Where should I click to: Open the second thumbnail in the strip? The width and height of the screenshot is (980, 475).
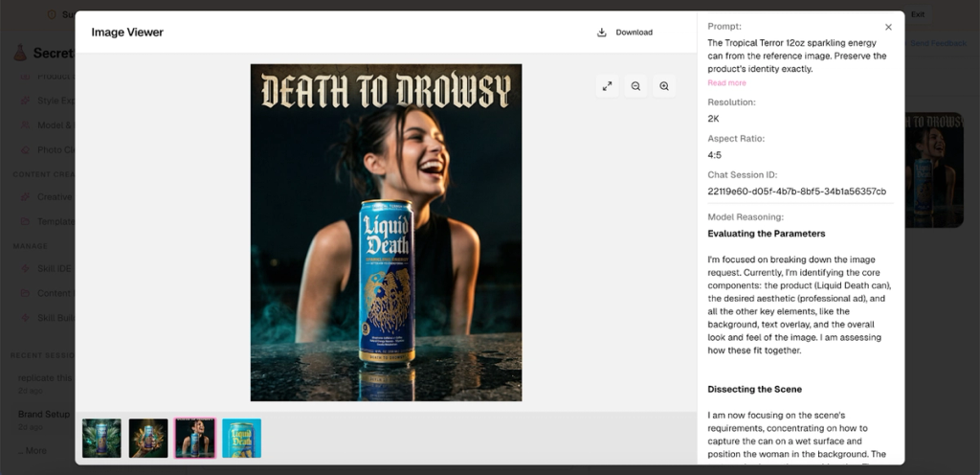coord(148,438)
